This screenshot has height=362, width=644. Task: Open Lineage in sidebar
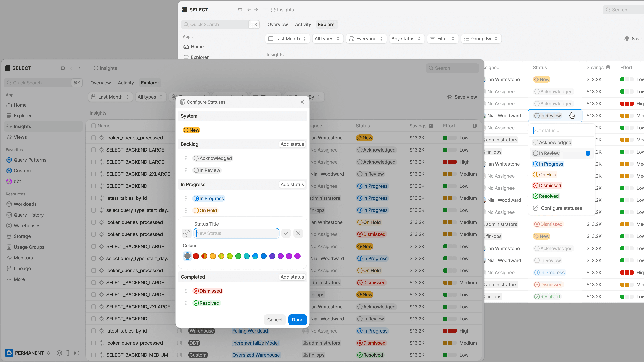22,268
